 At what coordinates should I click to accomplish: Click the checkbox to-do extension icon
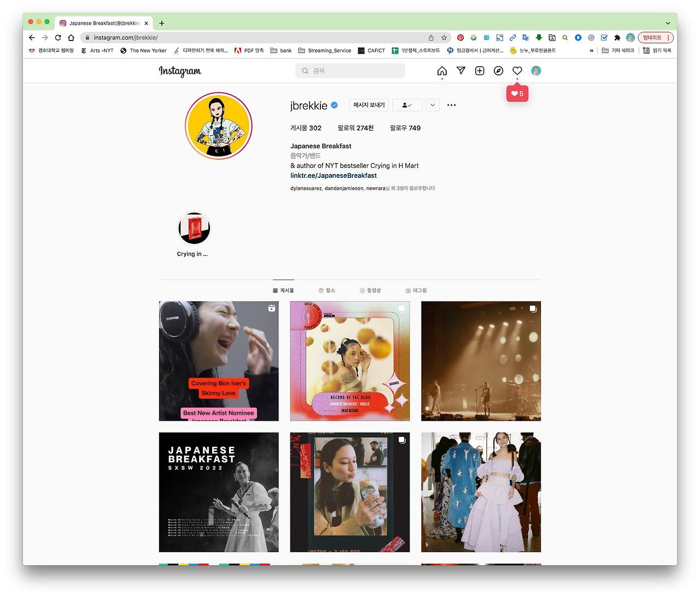pyautogui.click(x=604, y=38)
